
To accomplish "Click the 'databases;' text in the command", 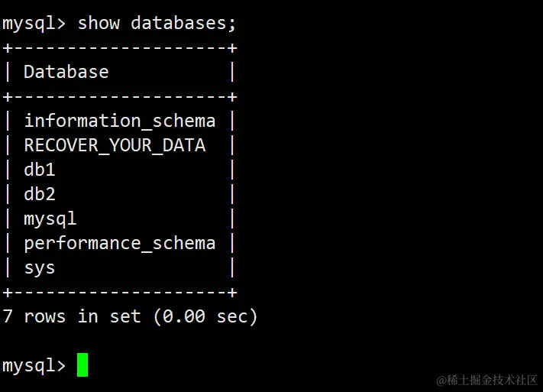I will (183, 23).
